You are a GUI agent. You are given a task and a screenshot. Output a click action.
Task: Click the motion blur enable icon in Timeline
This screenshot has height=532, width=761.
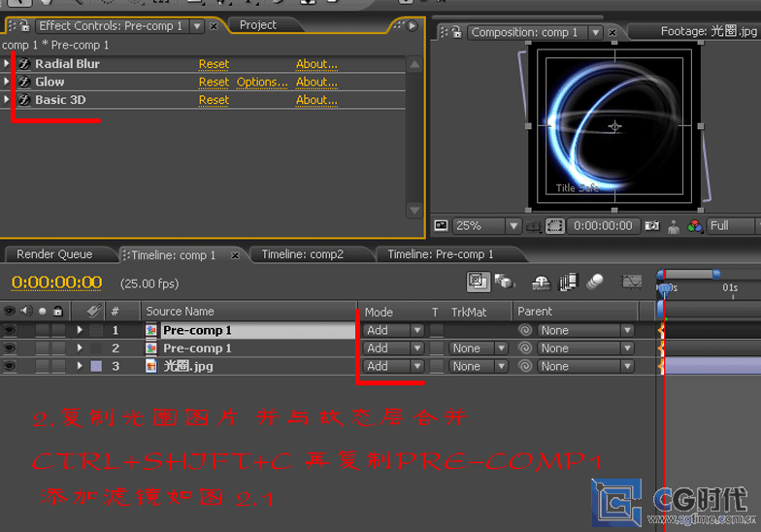click(x=595, y=282)
